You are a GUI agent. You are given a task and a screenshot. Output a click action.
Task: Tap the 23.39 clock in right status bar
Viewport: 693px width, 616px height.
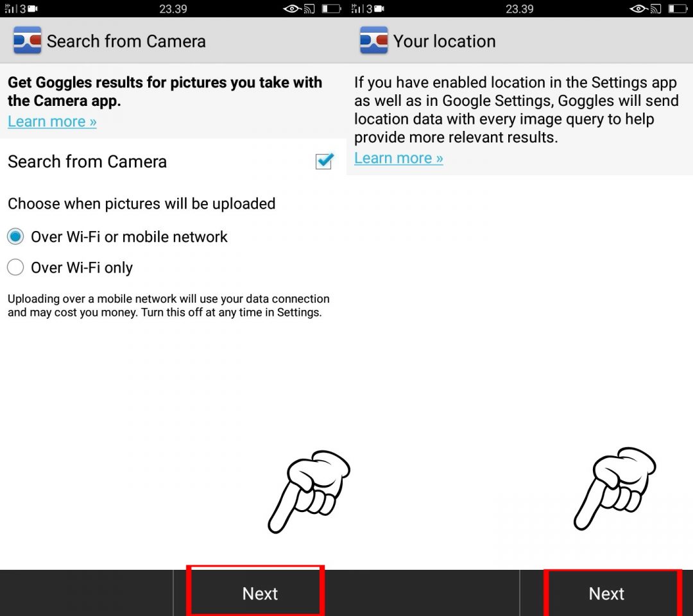pos(520,9)
